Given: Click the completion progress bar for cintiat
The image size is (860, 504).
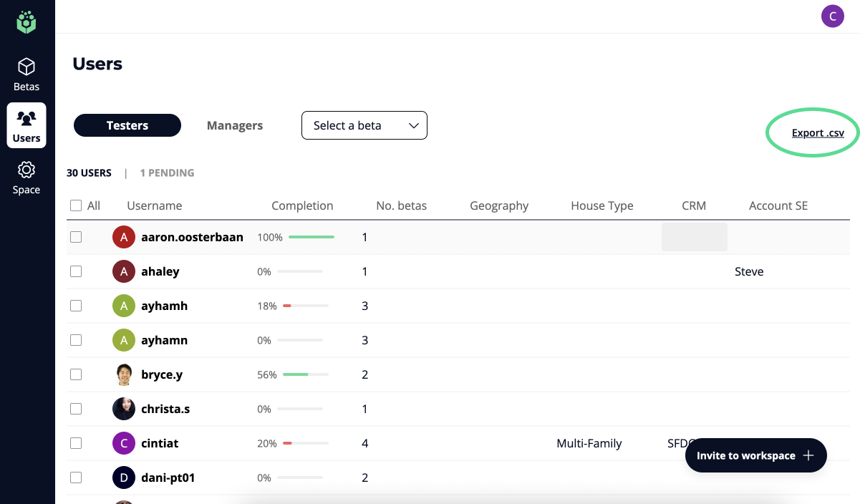Looking at the screenshot, I should point(306,443).
